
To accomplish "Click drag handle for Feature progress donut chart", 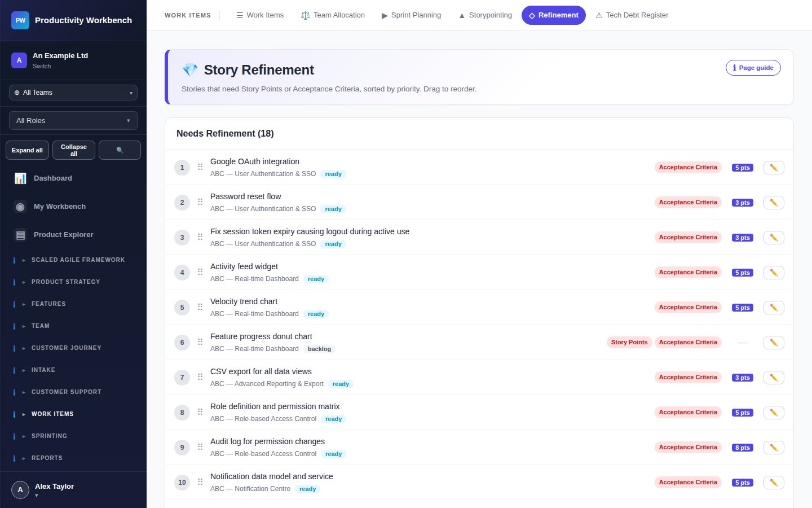I will [x=200, y=342].
